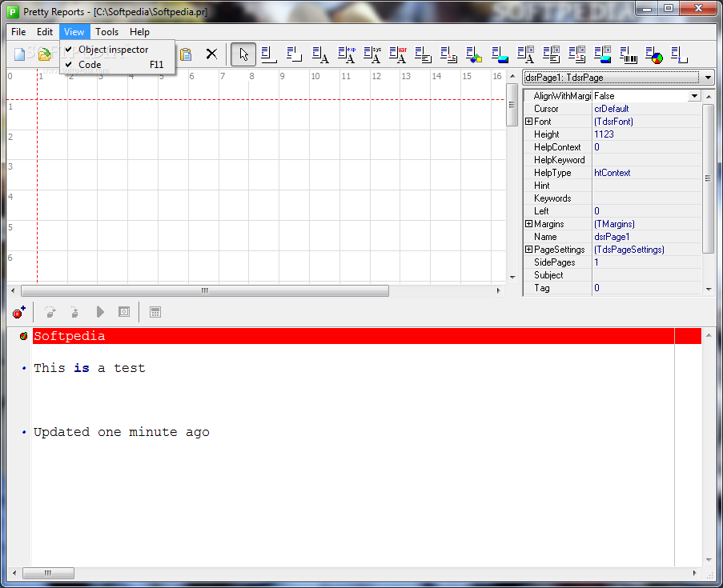Click the Name property value dsrPage1
Viewport: 723px width, 588px height.
click(x=646, y=236)
